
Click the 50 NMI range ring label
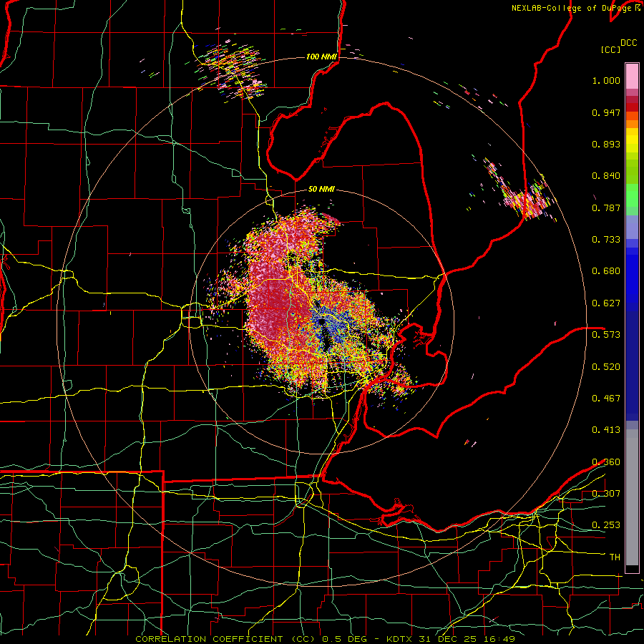tap(321, 189)
